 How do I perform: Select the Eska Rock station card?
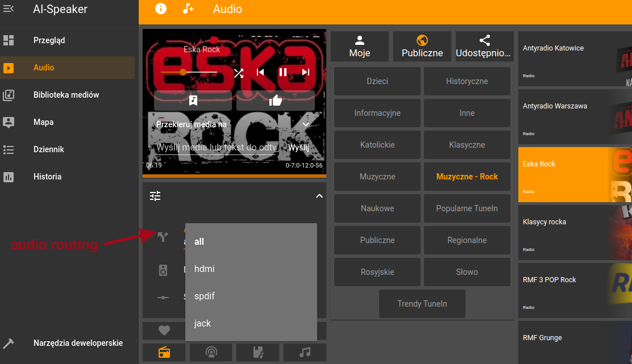pos(575,175)
